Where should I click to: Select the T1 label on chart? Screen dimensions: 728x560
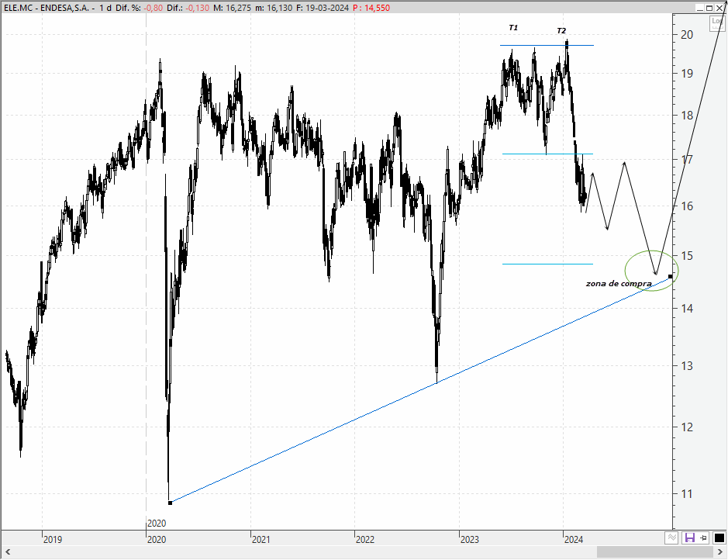click(x=513, y=27)
